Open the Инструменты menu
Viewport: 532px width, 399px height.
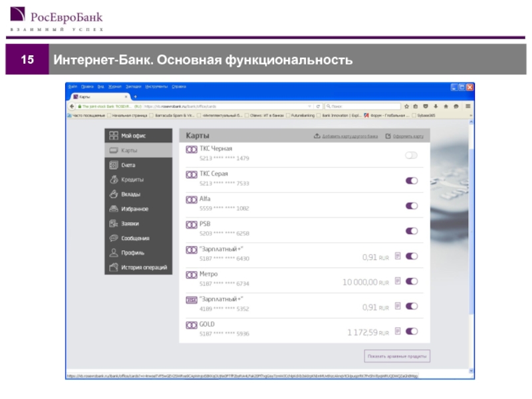156,87
